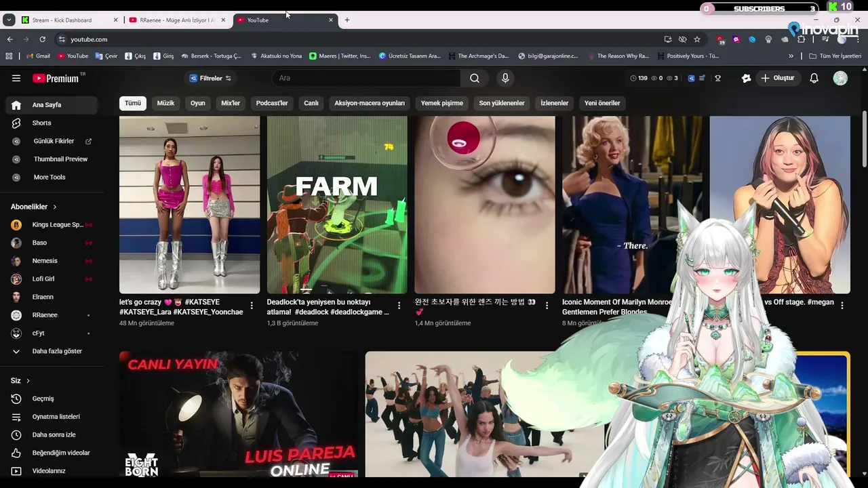Click the page vertical scrollbar
This screenshot has height=488, width=868.
(x=864, y=139)
